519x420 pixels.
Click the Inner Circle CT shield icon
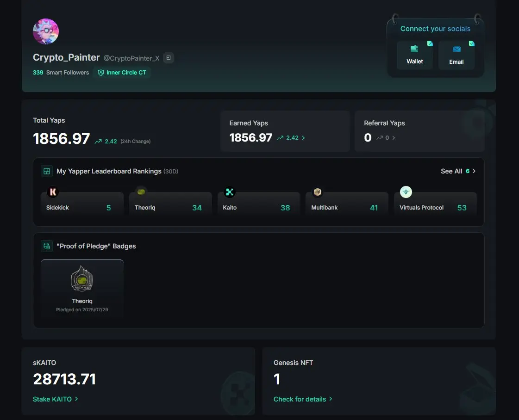coord(101,73)
